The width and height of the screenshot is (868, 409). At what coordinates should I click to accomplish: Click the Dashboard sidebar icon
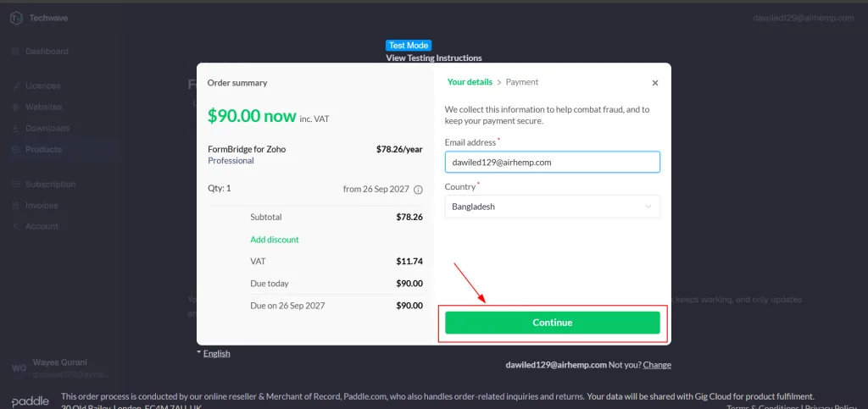coord(15,52)
